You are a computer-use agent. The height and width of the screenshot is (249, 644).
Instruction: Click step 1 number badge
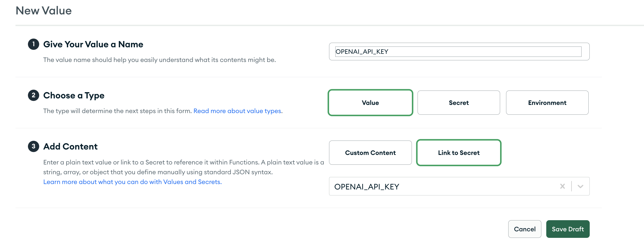coord(33,44)
